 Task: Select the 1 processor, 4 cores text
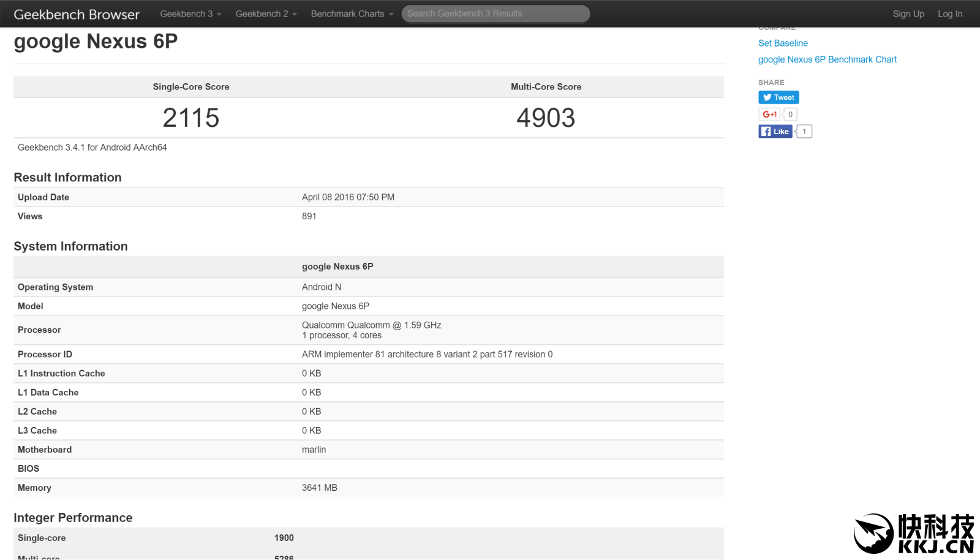pos(342,336)
